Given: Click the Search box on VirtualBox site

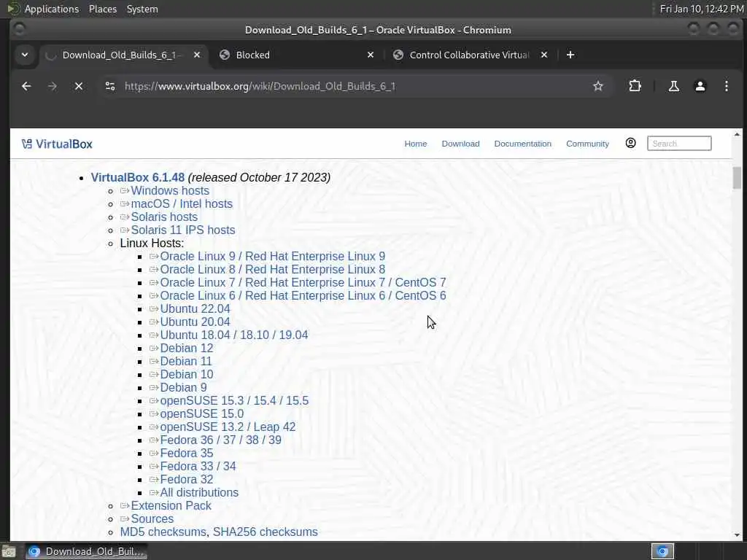Looking at the screenshot, I should coord(679,144).
